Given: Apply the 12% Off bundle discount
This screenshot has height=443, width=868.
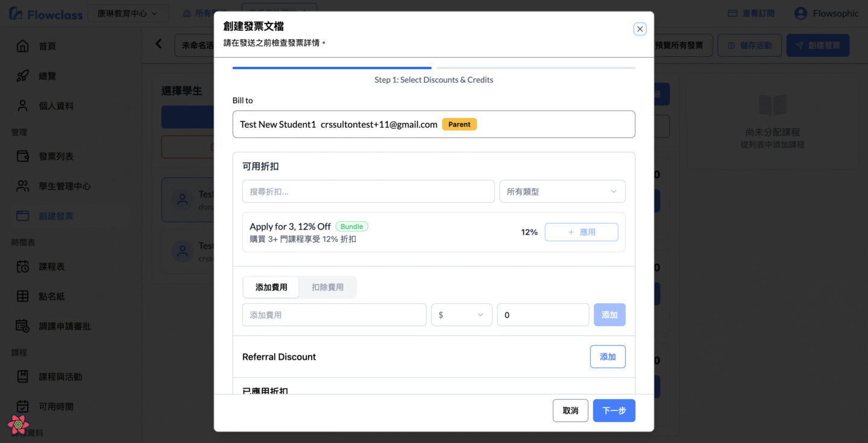Looking at the screenshot, I should coord(581,232).
